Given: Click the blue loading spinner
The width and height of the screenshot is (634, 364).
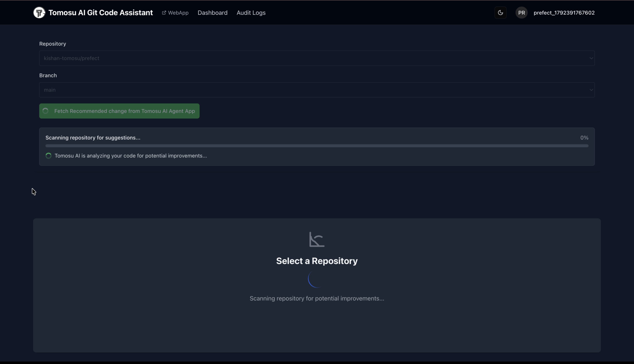Looking at the screenshot, I should (x=316, y=279).
